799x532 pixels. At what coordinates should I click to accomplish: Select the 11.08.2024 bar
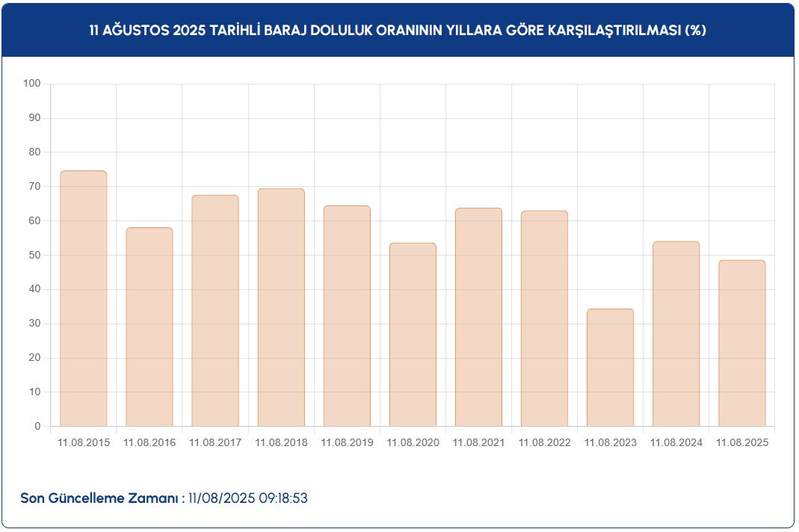[676, 334]
